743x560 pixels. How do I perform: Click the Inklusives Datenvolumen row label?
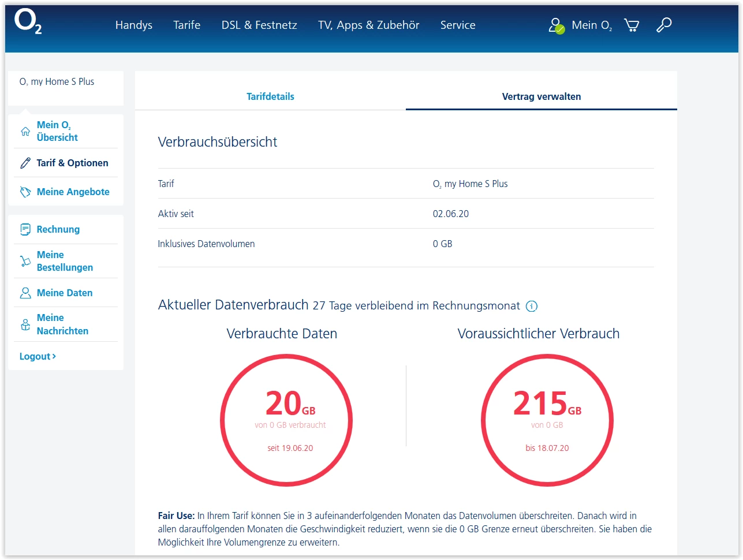[206, 244]
